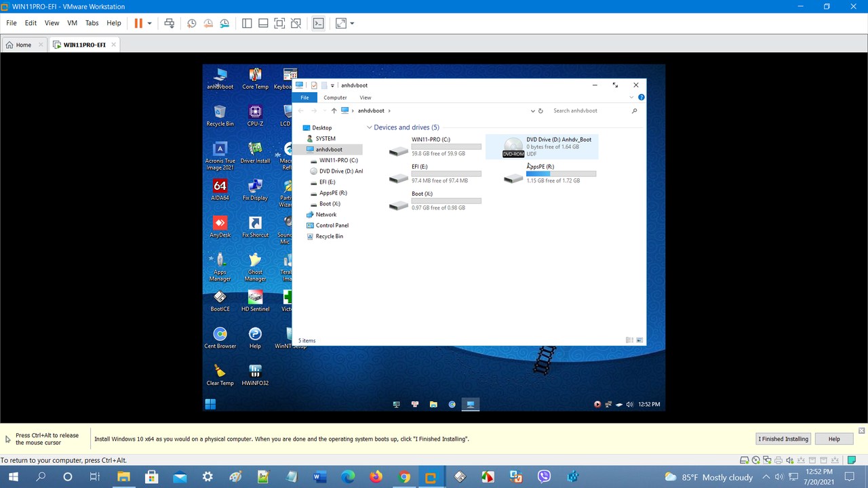
Task: Select Desktop in the navigation pane
Action: tap(322, 127)
